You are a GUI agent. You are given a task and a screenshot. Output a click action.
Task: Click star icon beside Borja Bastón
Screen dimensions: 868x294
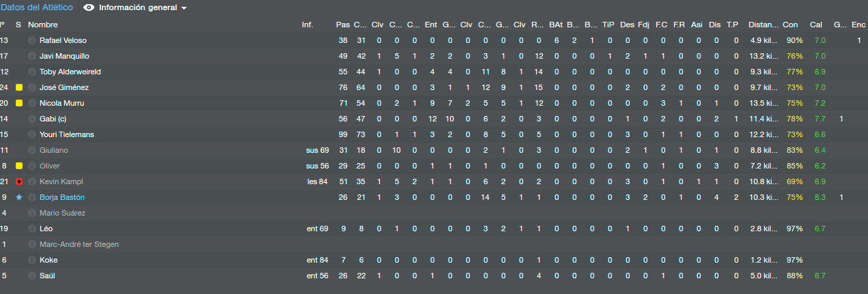tap(19, 197)
